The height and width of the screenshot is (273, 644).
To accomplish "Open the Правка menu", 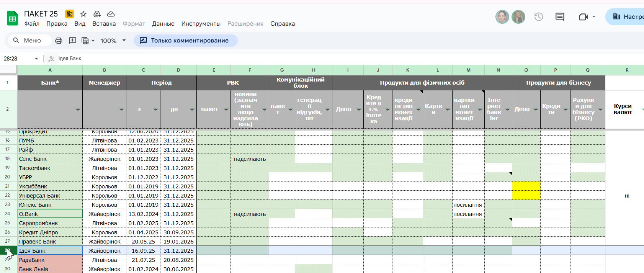I will coord(57,24).
